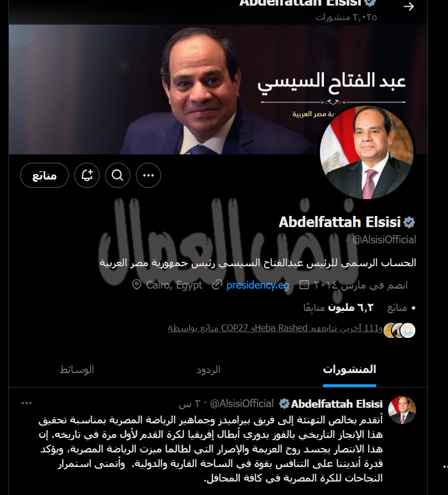This screenshot has width=448, height=495.
Task: Switch to the الردود tab
Action: coord(209,369)
